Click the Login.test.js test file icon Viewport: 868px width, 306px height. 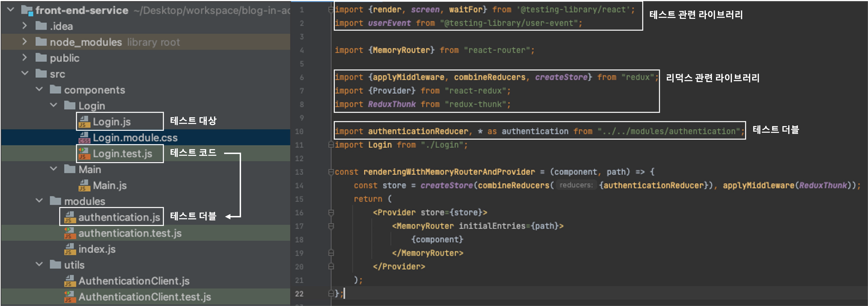[84, 153]
